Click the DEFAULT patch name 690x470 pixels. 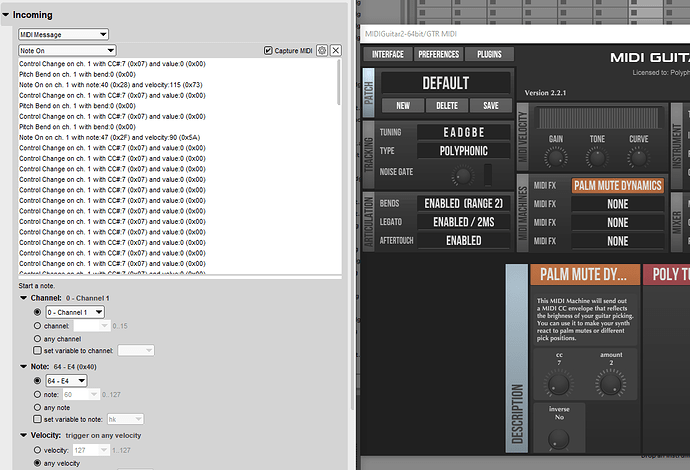click(x=445, y=83)
